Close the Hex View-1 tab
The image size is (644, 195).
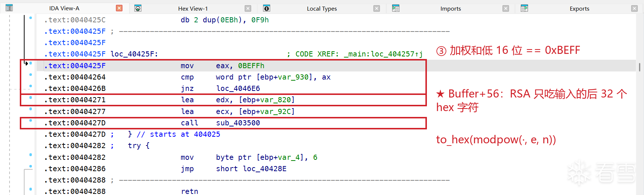coord(248,8)
